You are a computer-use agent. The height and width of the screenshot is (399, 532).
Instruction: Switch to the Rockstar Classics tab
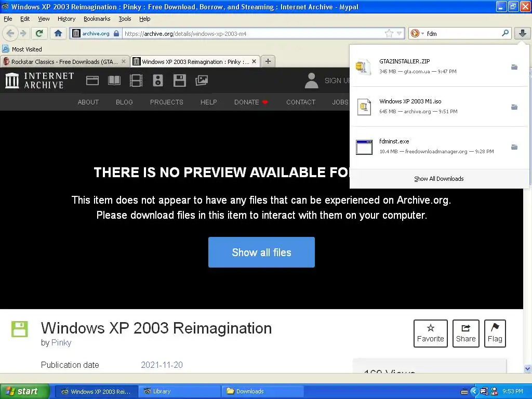click(x=64, y=61)
